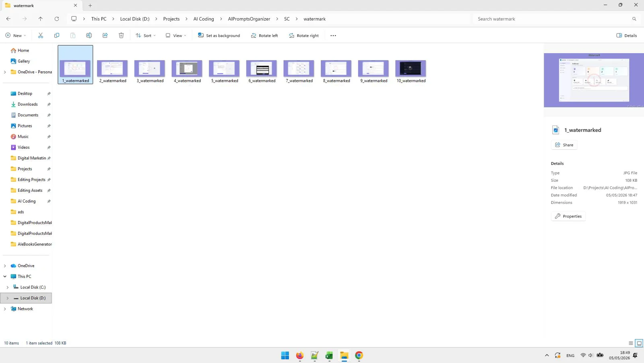This screenshot has height=363, width=644.
Task: Click the Delete trash icon
Action: (121, 35)
